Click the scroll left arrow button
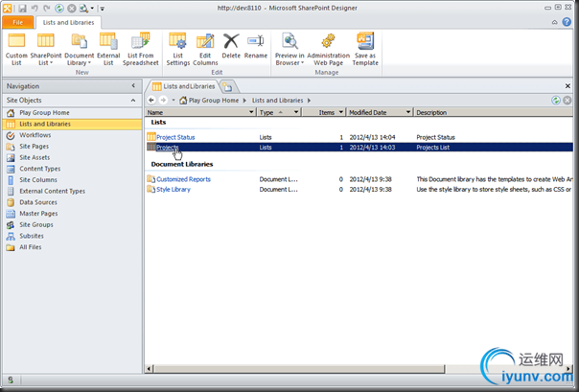Viewport: 579px width, 392px height. click(x=150, y=369)
